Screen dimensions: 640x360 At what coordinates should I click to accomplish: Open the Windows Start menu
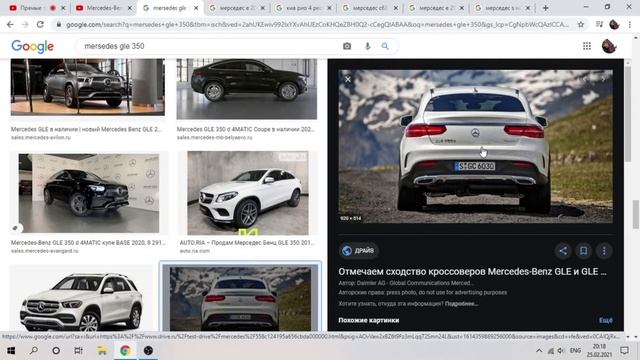click(11, 350)
